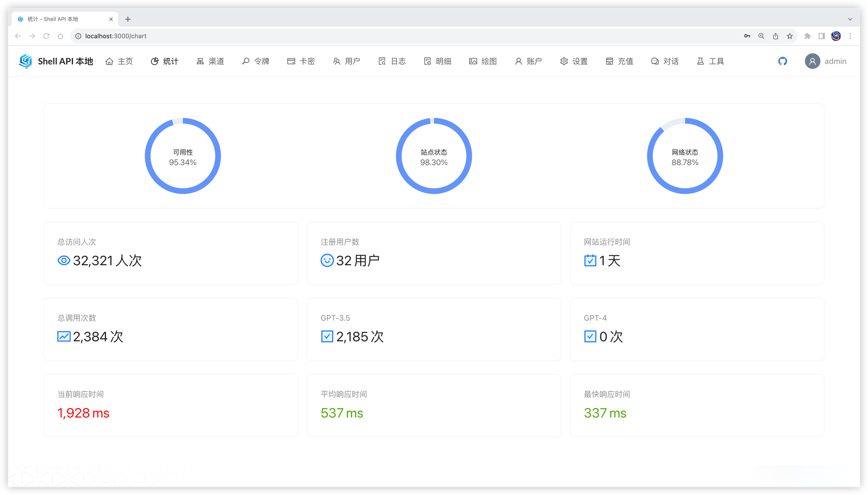The width and height of the screenshot is (868, 495).
Task: Click the password key icon in address bar
Action: click(x=747, y=36)
